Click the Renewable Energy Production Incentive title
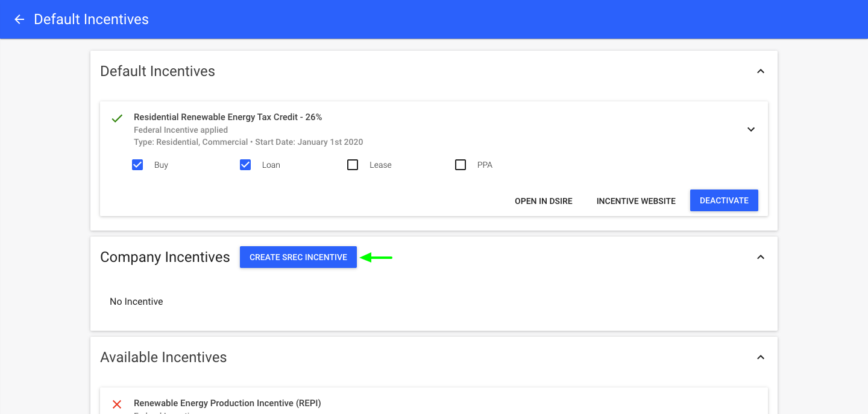Image resolution: width=868 pixels, height=414 pixels. [227, 403]
